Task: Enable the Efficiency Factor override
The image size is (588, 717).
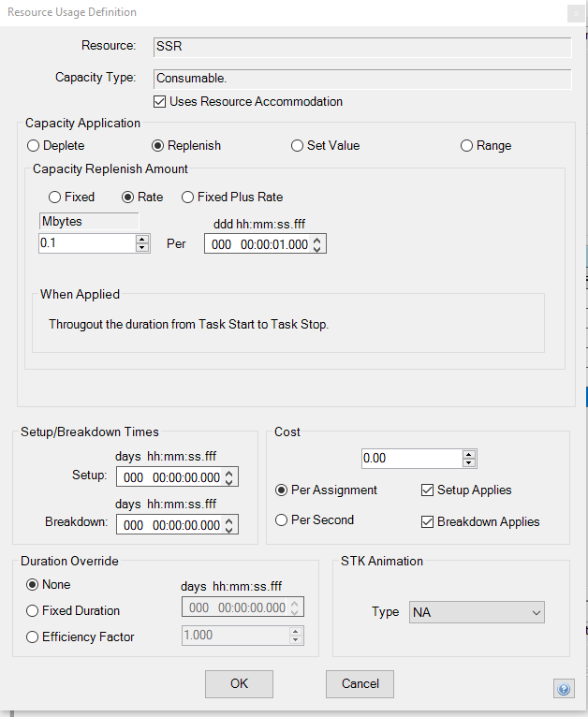Action: (33, 637)
